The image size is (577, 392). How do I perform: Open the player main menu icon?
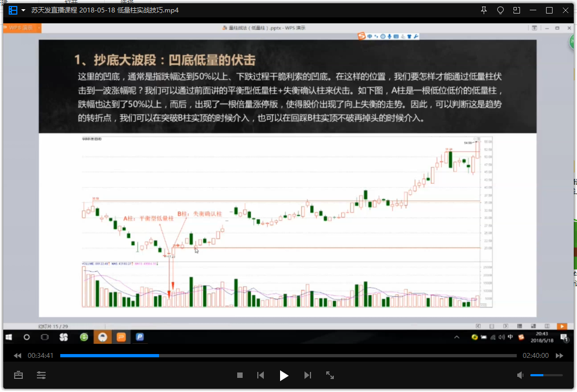13,10
